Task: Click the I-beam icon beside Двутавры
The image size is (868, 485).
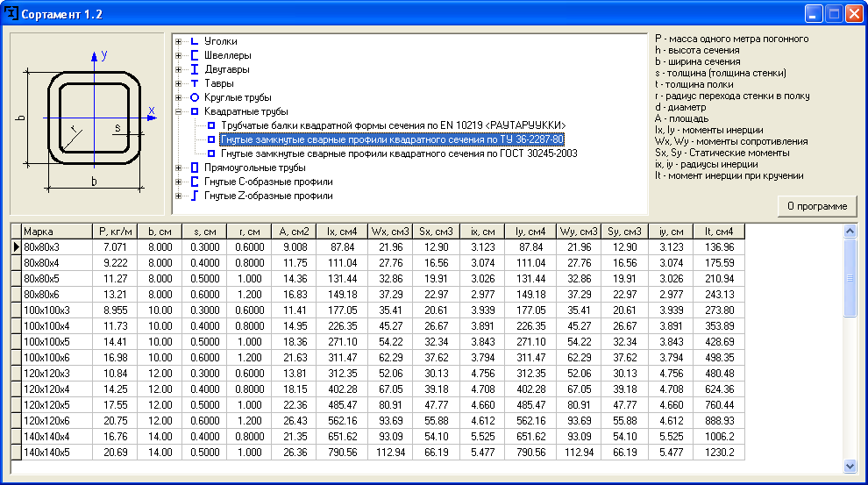Action: point(195,69)
